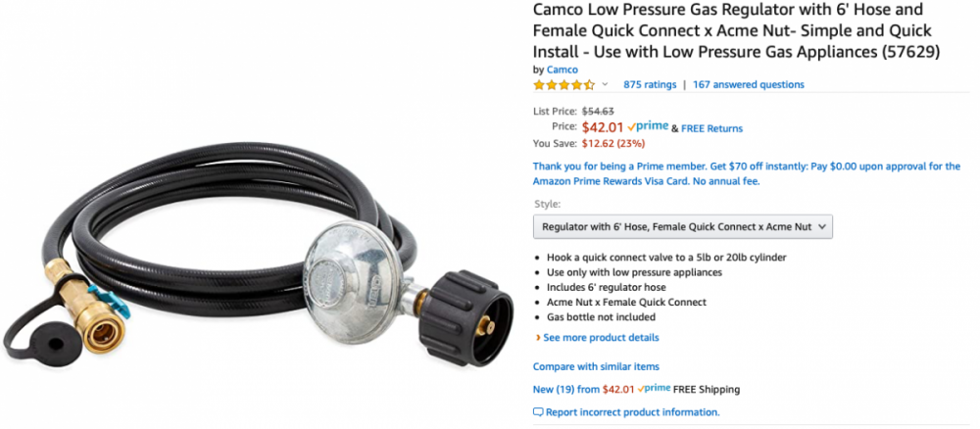Viewport: 980px width, 429px height.
Task: Report incorrect product information
Action: (x=632, y=412)
